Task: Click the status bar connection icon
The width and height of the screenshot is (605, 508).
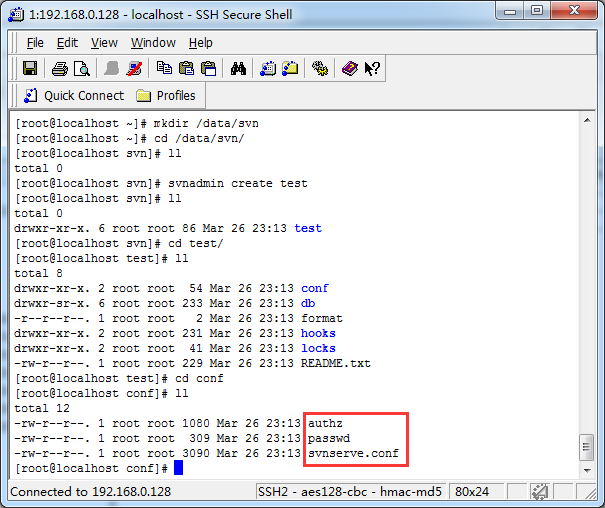Action: (x=540, y=492)
